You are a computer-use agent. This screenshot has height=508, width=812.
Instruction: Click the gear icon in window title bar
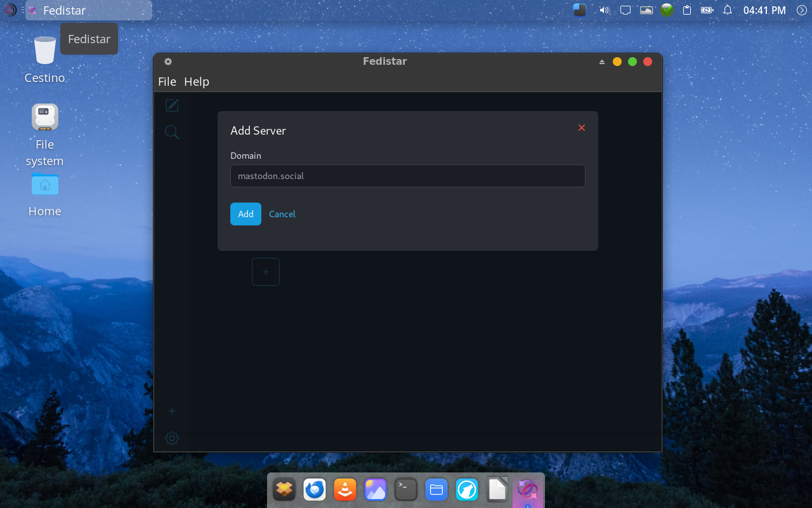(x=168, y=62)
